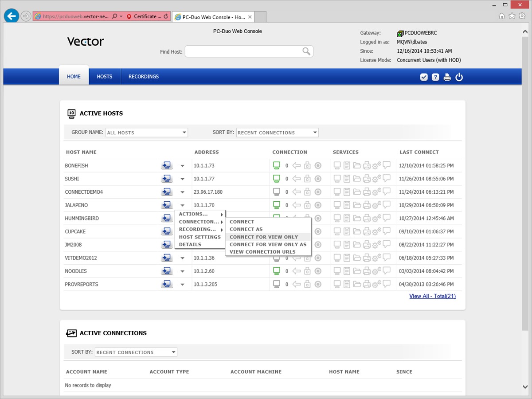Open the Hosts tab
This screenshot has width=532, height=399.
click(105, 77)
